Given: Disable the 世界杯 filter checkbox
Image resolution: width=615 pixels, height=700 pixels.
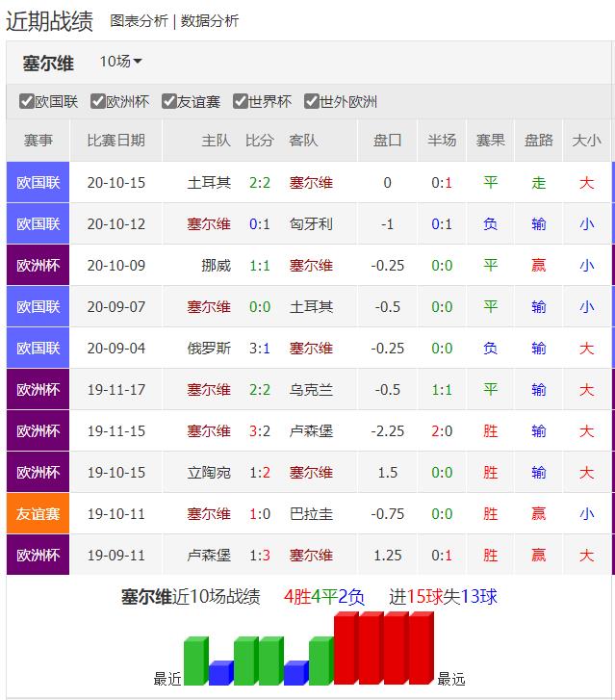Looking at the screenshot, I should point(241,101).
